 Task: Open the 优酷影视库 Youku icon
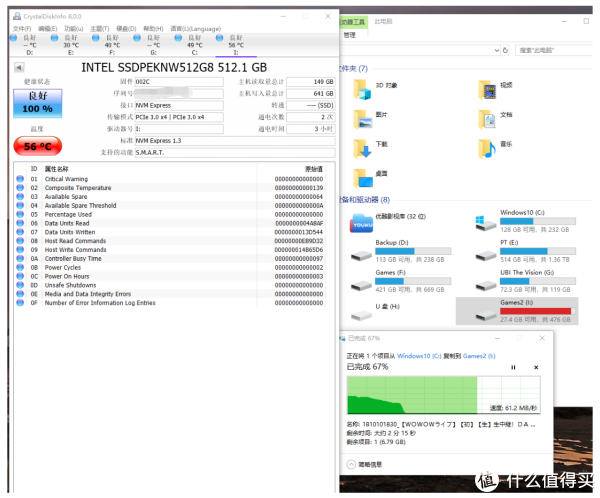[388, 222]
